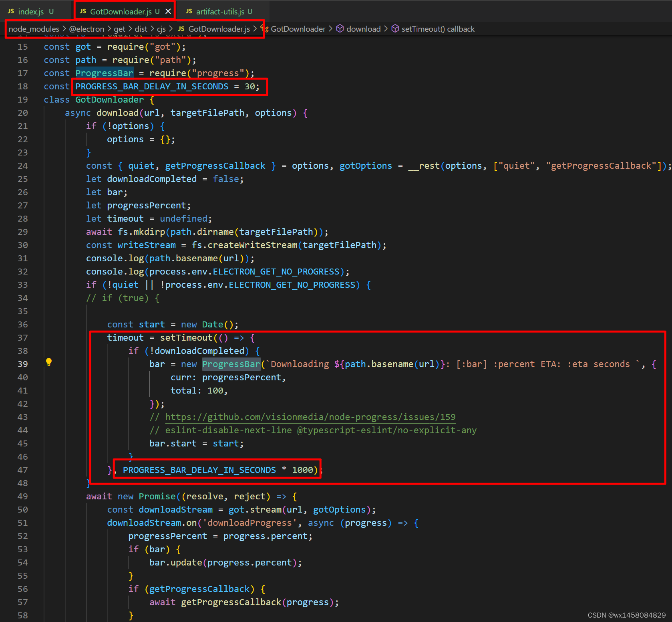The width and height of the screenshot is (672, 622).
Task: Click ProgressBar constructor on line 39
Action: (231, 364)
